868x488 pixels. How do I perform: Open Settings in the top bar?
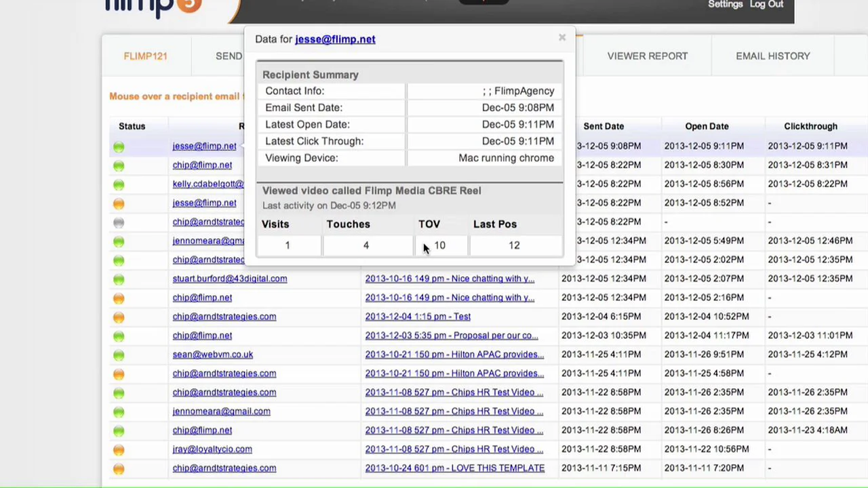pos(725,4)
